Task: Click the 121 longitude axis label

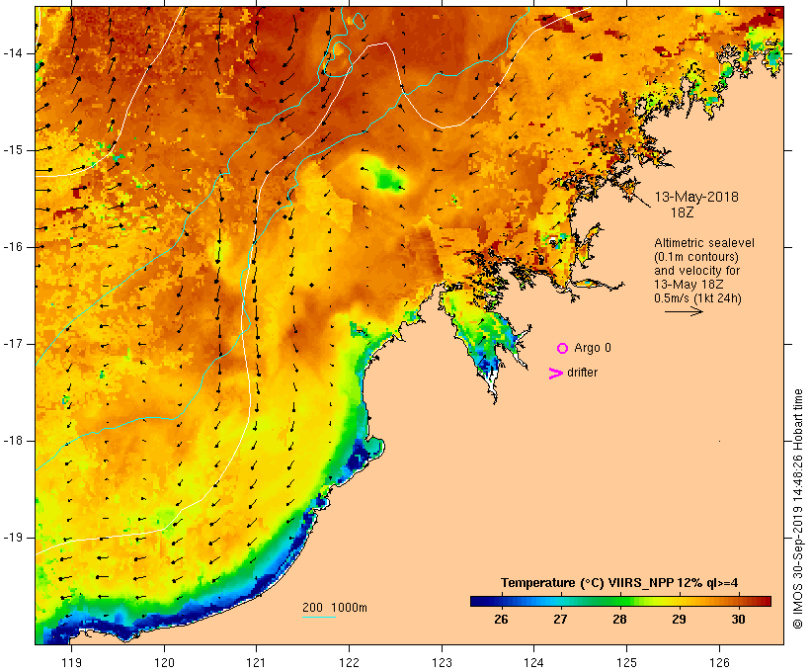Action: click(x=256, y=662)
